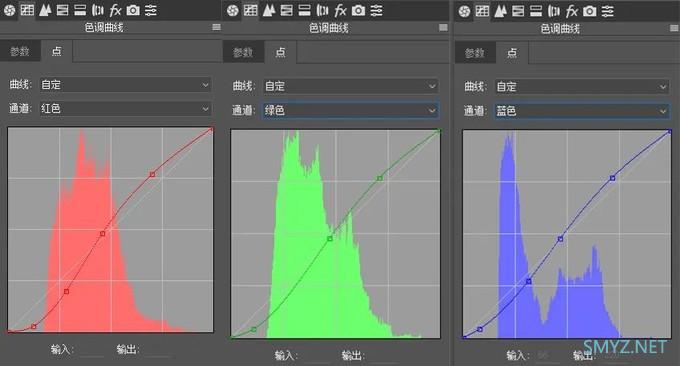Open 通道 dropdown showing 蓝色

582,111
